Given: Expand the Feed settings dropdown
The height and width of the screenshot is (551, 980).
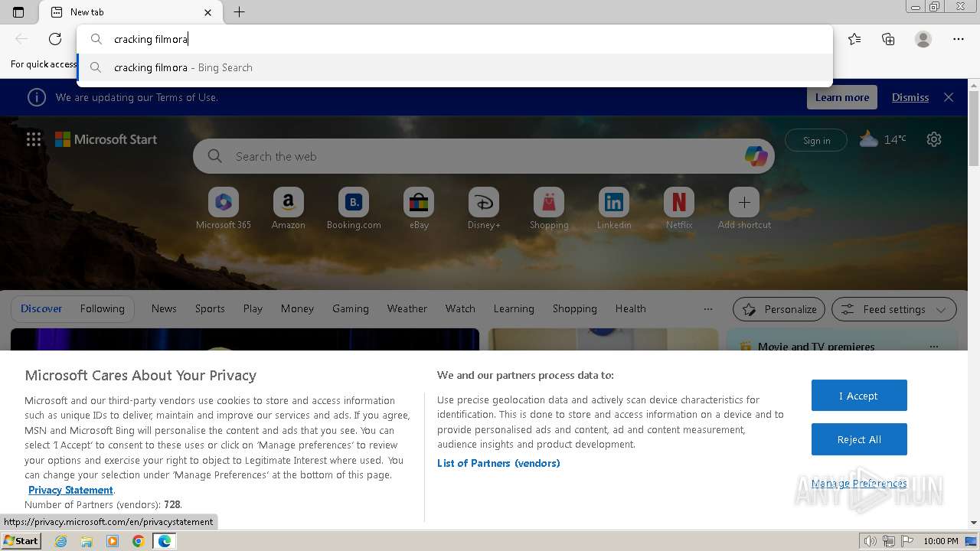Looking at the screenshot, I should tap(893, 309).
